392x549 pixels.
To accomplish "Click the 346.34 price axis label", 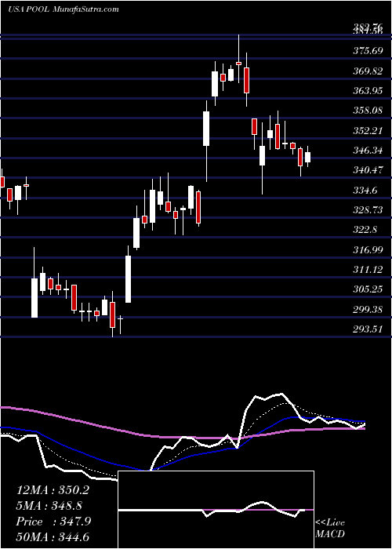I will tap(368, 151).
